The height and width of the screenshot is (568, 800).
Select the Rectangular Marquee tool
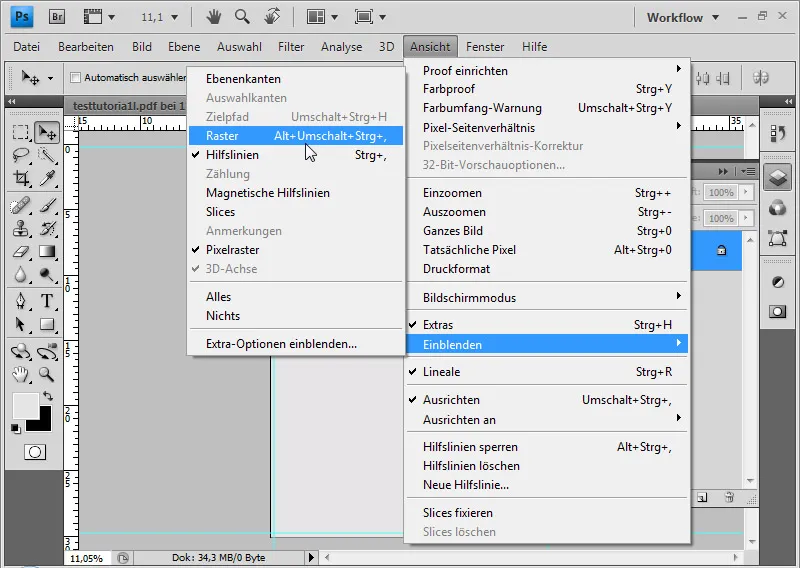pyautogui.click(x=20, y=133)
